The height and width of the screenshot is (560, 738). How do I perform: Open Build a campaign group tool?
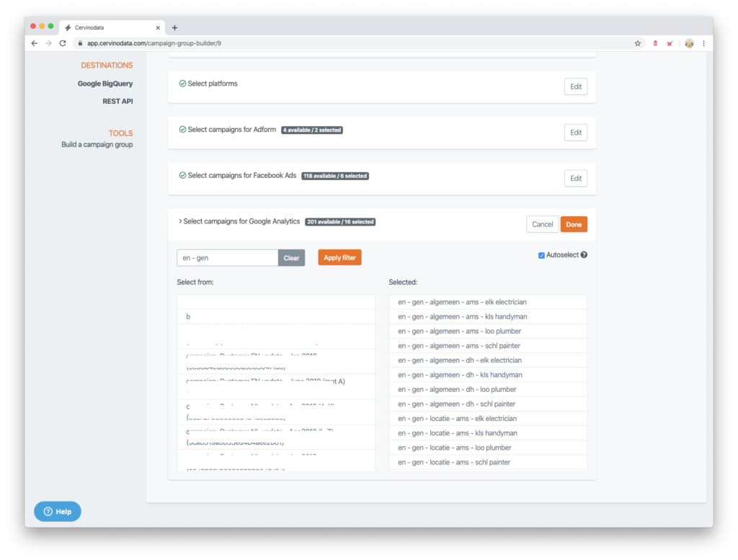coord(97,144)
